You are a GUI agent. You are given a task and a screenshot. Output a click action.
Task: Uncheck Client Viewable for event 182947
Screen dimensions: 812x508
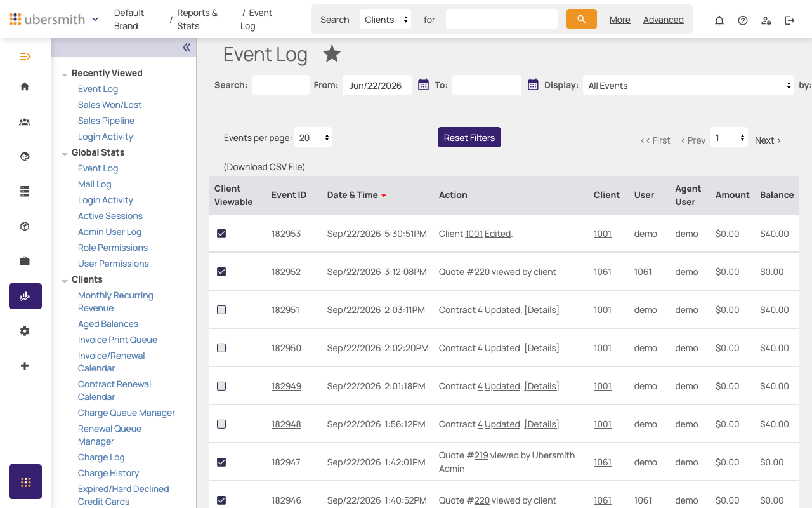point(221,462)
